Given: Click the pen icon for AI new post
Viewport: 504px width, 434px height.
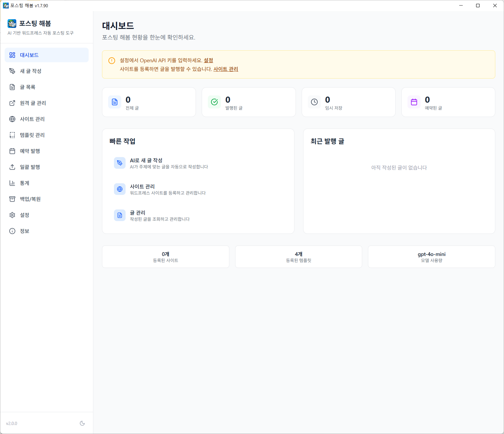Looking at the screenshot, I should pyautogui.click(x=120, y=163).
